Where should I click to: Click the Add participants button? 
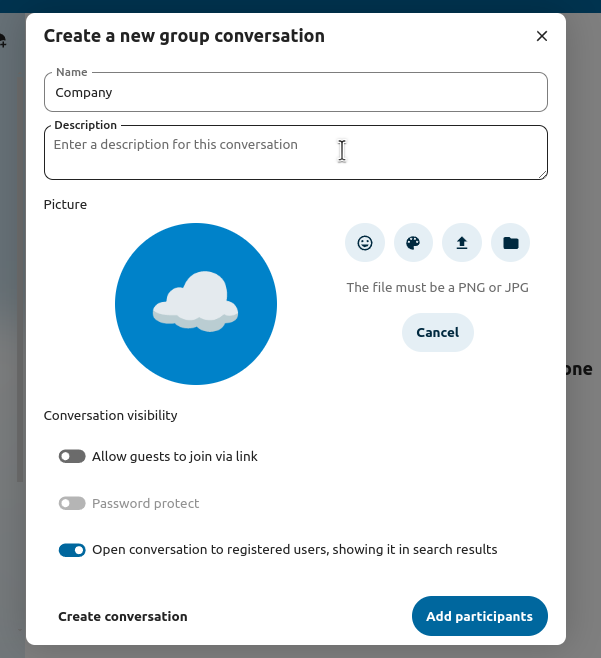[x=479, y=616]
